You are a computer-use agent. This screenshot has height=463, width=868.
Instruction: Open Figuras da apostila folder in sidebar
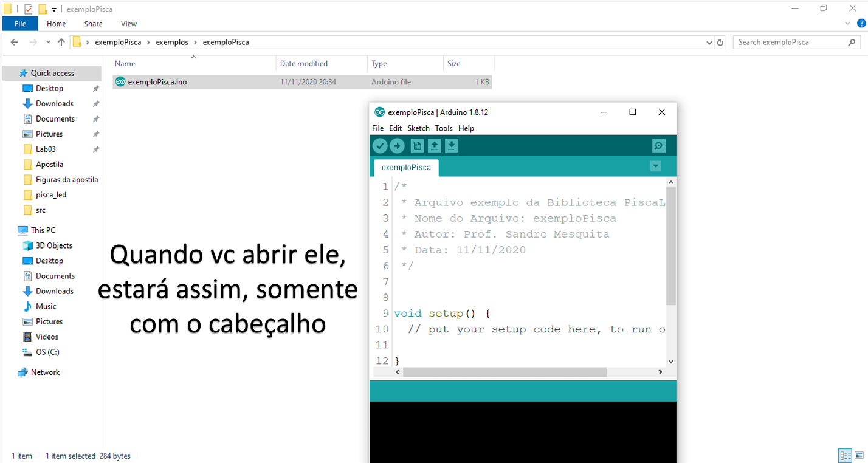click(x=66, y=179)
